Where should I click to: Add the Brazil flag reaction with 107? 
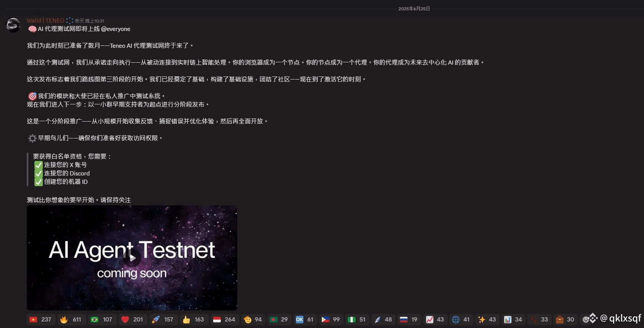tap(102, 320)
